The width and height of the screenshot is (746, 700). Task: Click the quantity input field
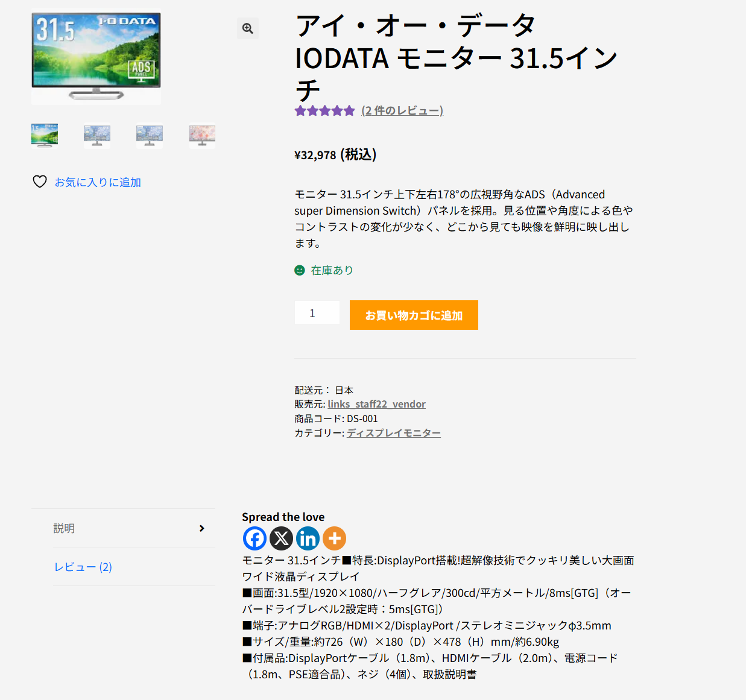point(317,312)
